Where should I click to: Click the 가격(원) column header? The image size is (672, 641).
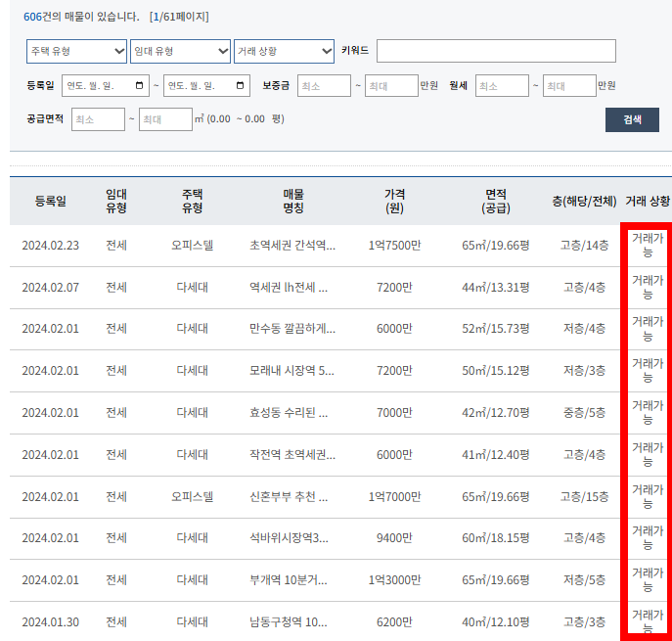tap(394, 201)
